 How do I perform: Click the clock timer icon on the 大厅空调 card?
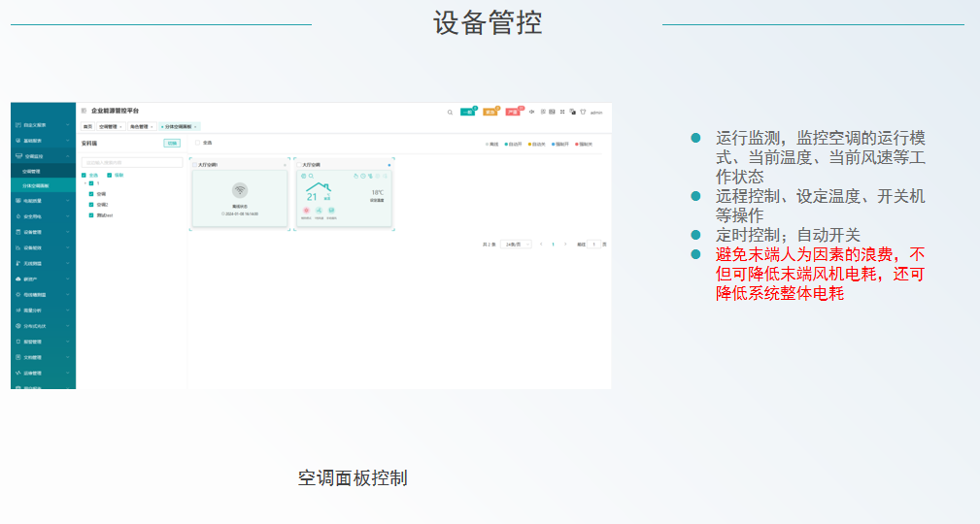[363, 177]
